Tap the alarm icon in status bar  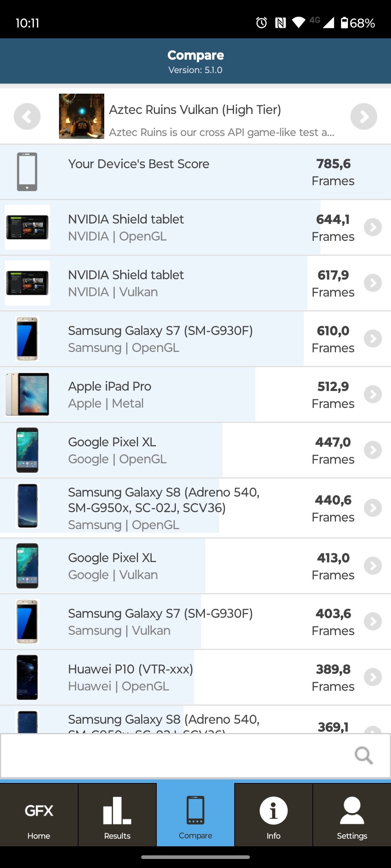261,23
